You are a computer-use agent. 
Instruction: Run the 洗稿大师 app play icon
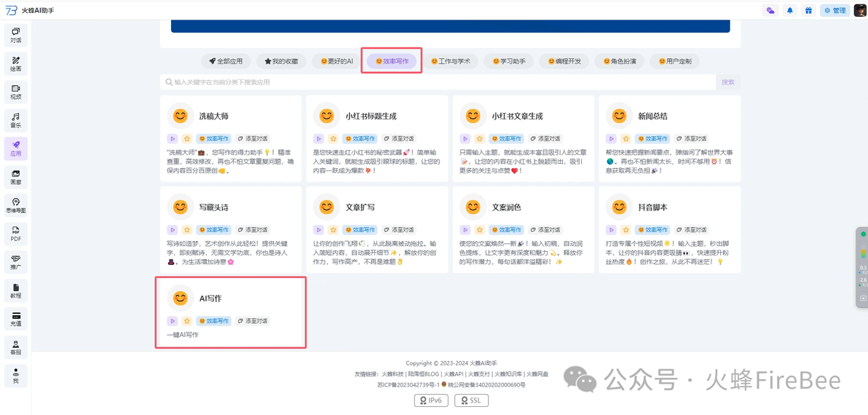172,138
